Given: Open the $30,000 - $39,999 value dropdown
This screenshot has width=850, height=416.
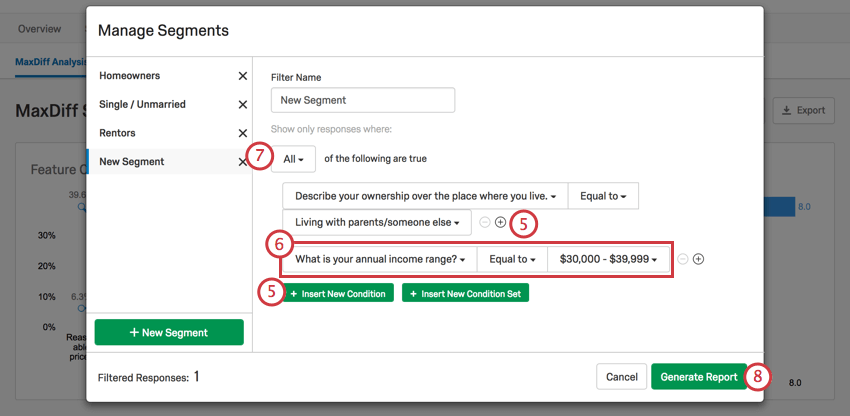Looking at the screenshot, I should coord(609,259).
